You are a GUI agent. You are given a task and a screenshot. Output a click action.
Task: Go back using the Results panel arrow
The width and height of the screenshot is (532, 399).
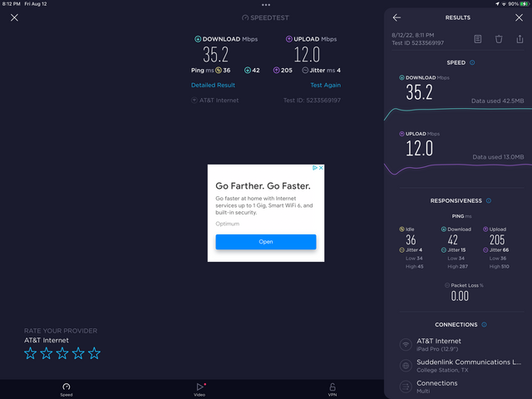397,17
